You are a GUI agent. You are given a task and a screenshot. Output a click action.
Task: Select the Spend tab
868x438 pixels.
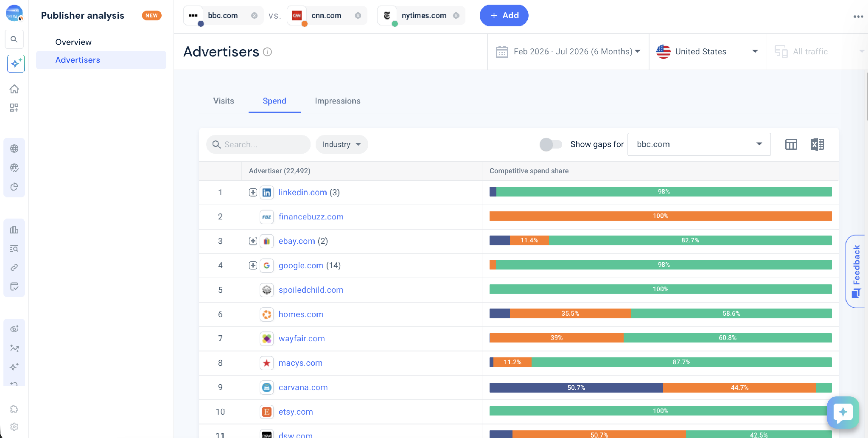tap(274, 101)
